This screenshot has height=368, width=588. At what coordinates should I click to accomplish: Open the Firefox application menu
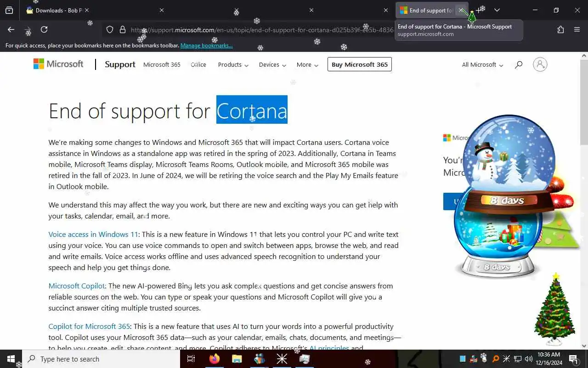pyautogui.click(x=577, y=29)
